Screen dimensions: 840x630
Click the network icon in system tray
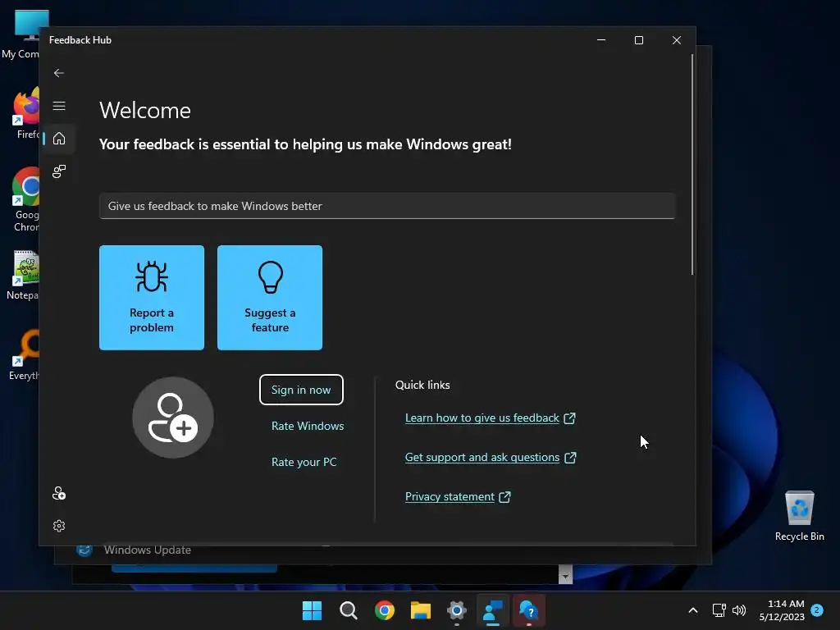[x=719, y=610]
